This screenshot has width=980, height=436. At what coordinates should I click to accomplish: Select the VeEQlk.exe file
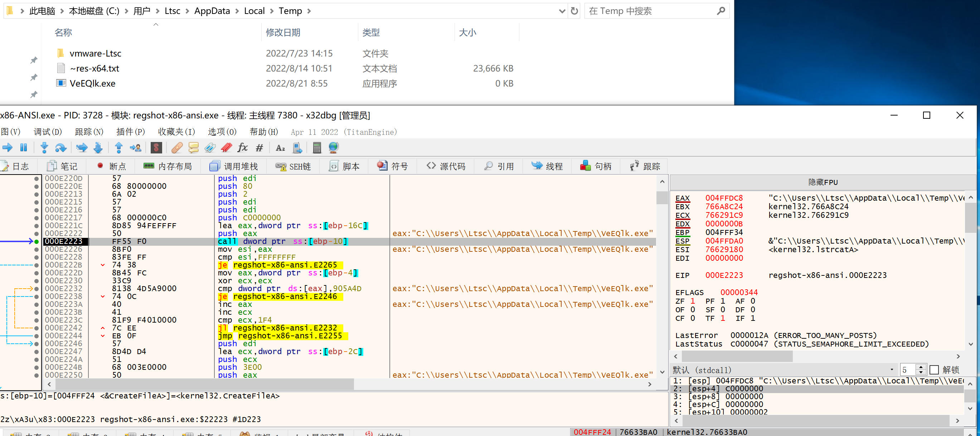(92, 84)
